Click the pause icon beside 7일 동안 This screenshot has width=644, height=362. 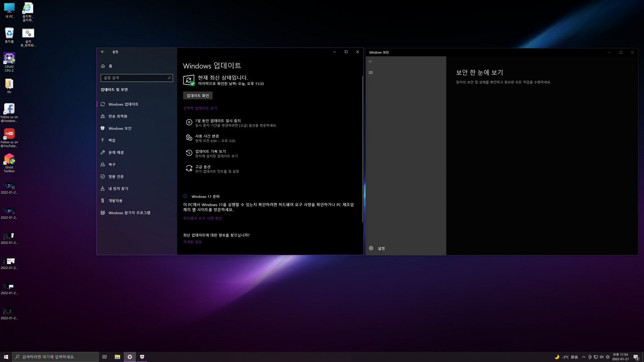coord(189,122)
